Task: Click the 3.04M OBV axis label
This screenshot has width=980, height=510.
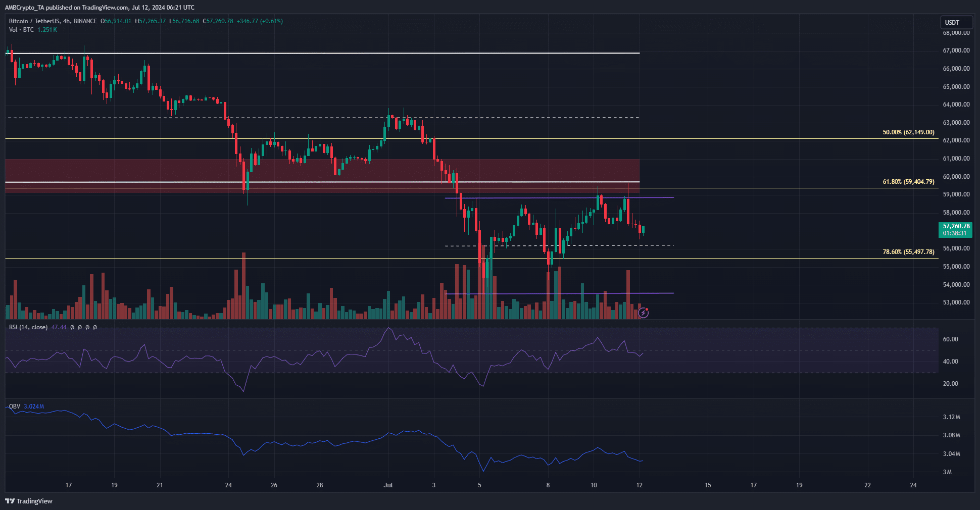Action: click(951, 454)
